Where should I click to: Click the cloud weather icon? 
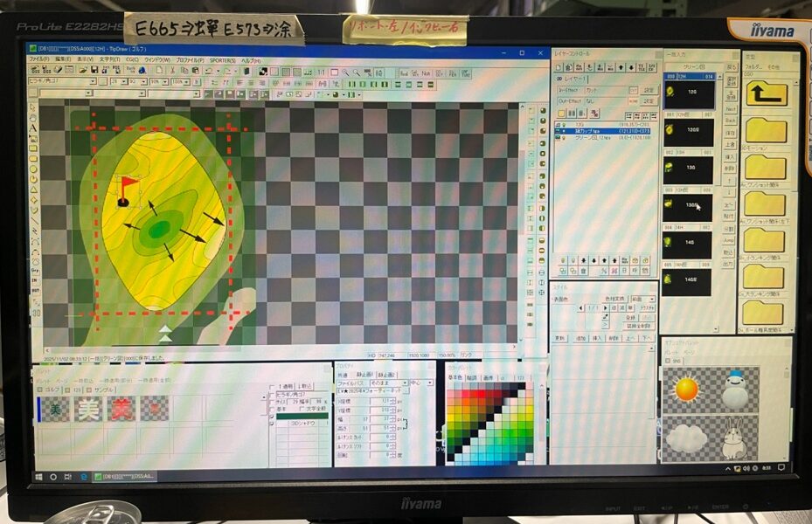coord(687,438)
